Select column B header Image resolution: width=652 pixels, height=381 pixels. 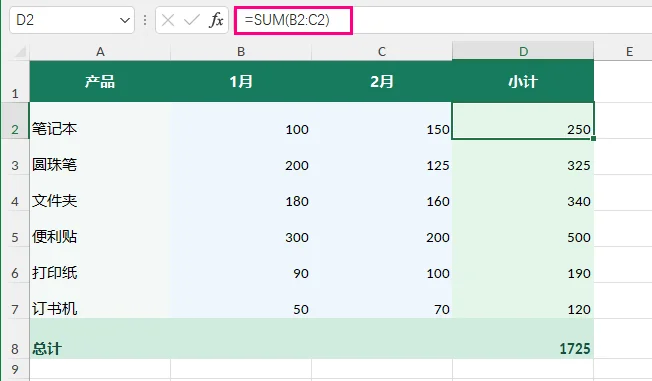tap(241, 52)
